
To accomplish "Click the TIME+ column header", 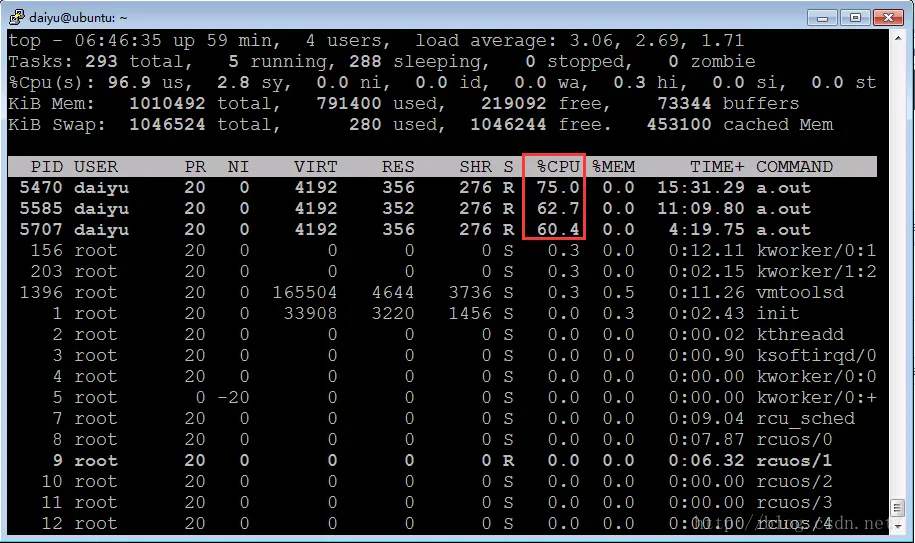I will (718, 167).
